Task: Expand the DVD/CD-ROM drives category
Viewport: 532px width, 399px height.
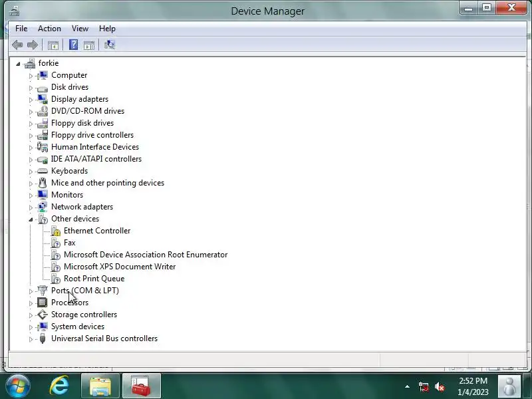Action: point(31,112)
